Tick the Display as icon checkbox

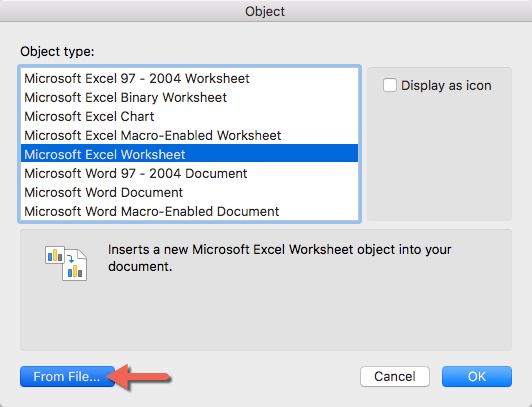pos(390,85)
